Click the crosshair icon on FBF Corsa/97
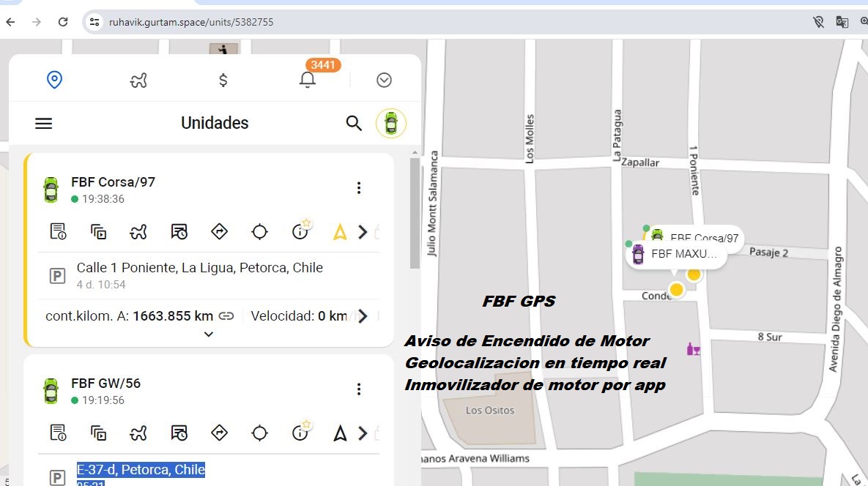Screen dimensions: 868x486 pos(259,232)
